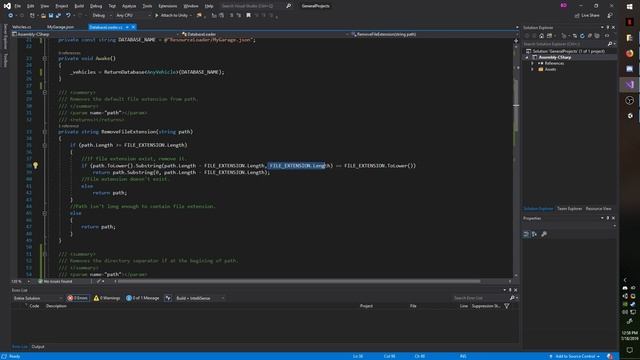Open the Output tab at bottom
Image resolution: width=640 pixels, height=360 pixels.
point(38,347)
